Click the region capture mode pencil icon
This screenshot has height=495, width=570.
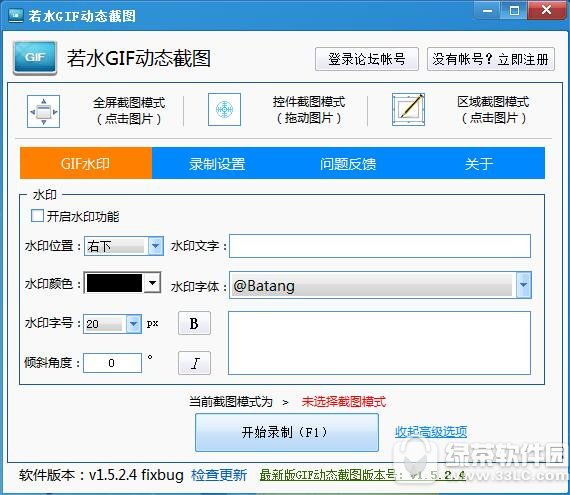pyautogui.click(x=409, y=109)
